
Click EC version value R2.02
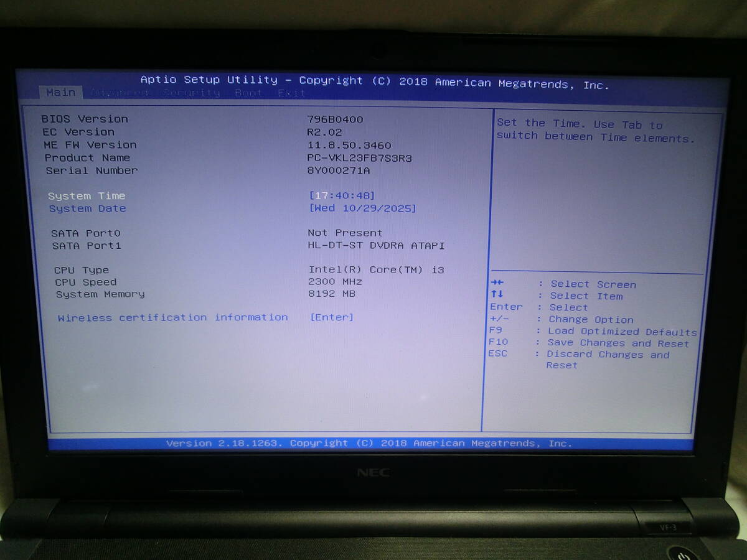324,132
